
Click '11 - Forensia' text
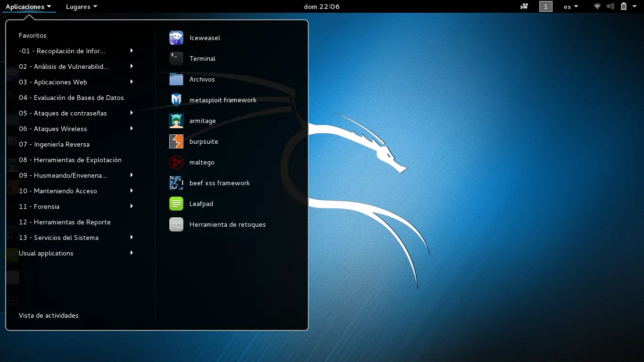pos(39,206)
